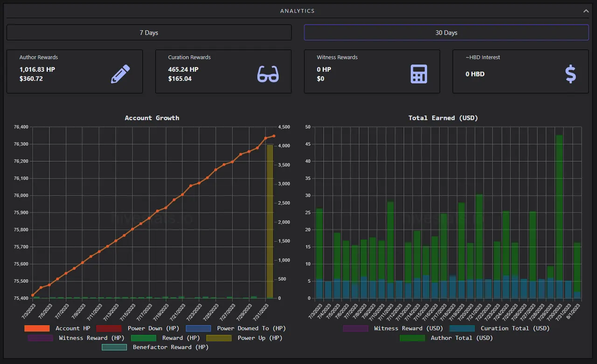Hide the Benefactor Reward (HP) series

[x=155, y=347]
